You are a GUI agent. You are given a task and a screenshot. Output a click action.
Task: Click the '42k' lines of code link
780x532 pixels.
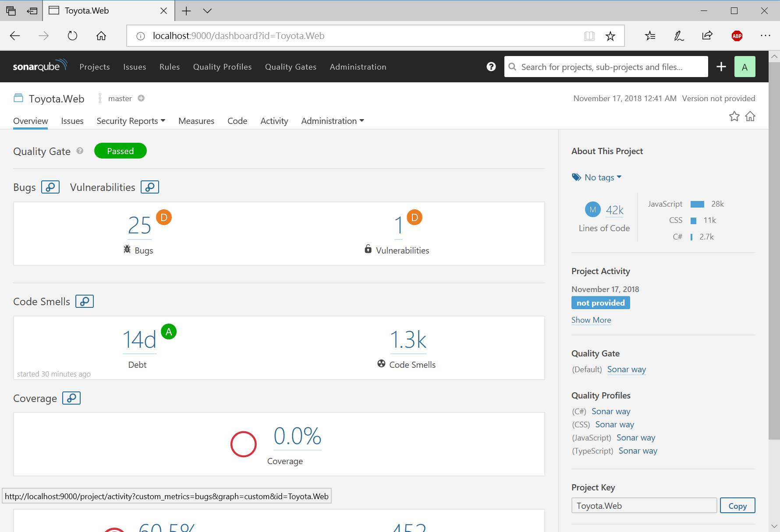coord(615,210)
